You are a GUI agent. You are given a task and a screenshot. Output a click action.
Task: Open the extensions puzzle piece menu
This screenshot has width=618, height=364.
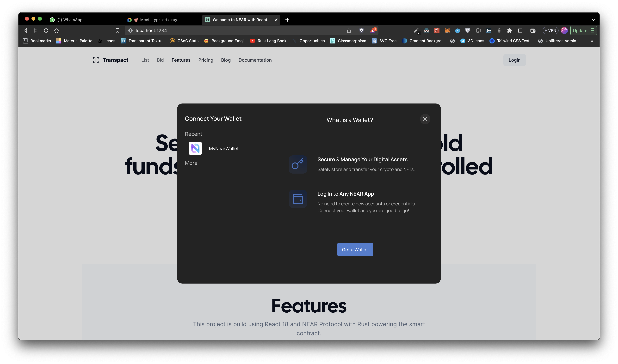tap(509, 30)
